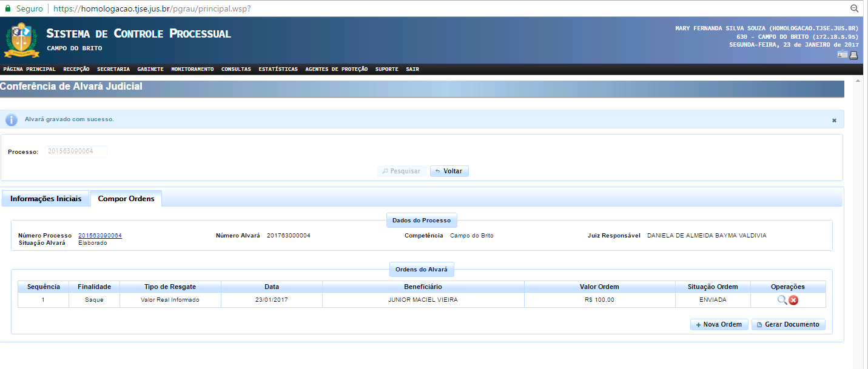This screenshot has width=868, height=369.
Task: Click the magnifier icon to view the order
Action: pyautogui.click(x=781, y=300)
